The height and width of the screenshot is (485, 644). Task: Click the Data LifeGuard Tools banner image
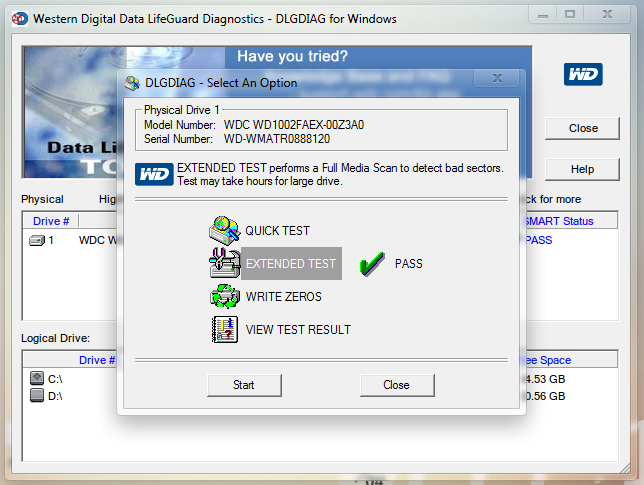click(x=70, y=112)
